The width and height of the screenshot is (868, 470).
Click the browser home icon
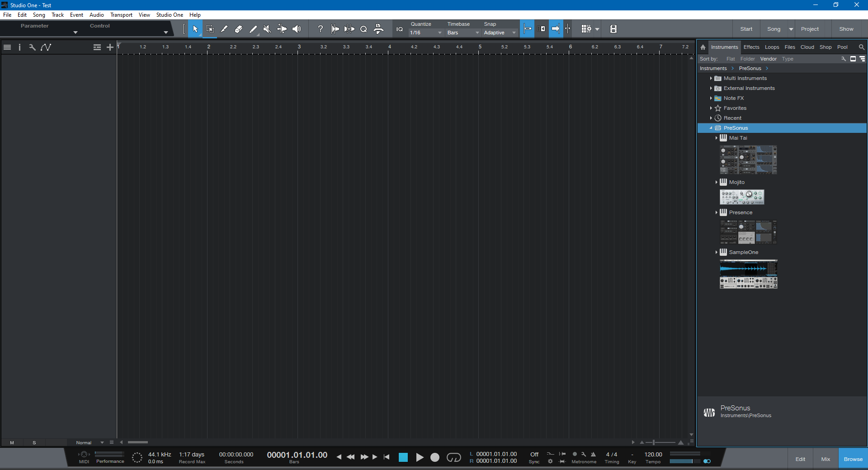(x=703, y=47)
